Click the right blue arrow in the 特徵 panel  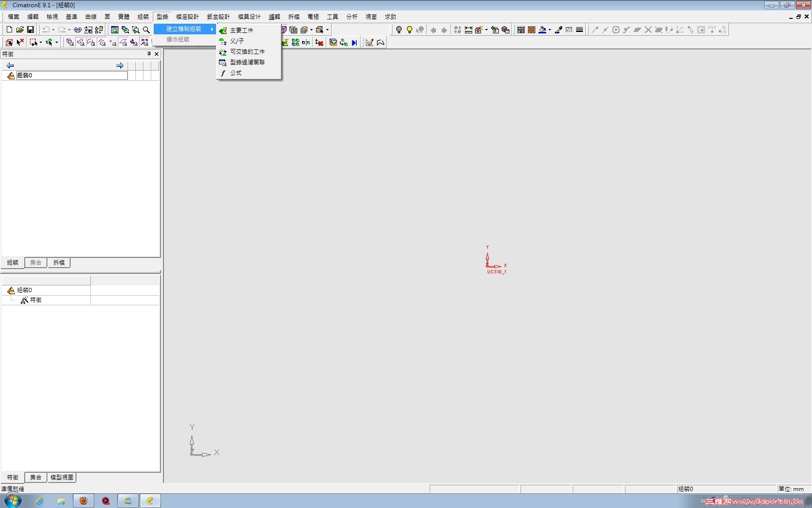tap(120, 65)
